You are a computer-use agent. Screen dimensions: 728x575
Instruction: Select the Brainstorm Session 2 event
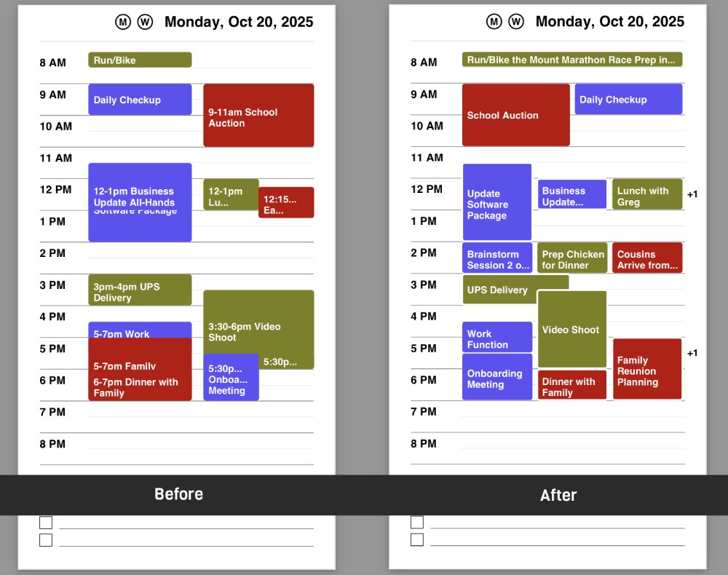(498, 259)
